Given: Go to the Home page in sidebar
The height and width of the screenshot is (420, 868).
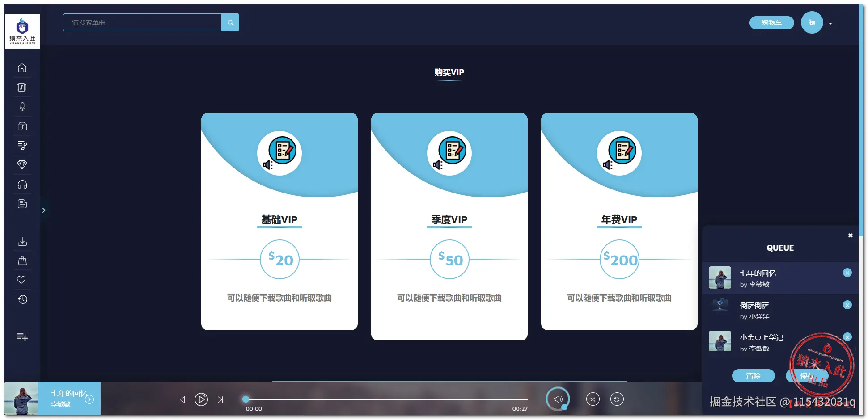Looking at the screenshot, I should 22,68.
